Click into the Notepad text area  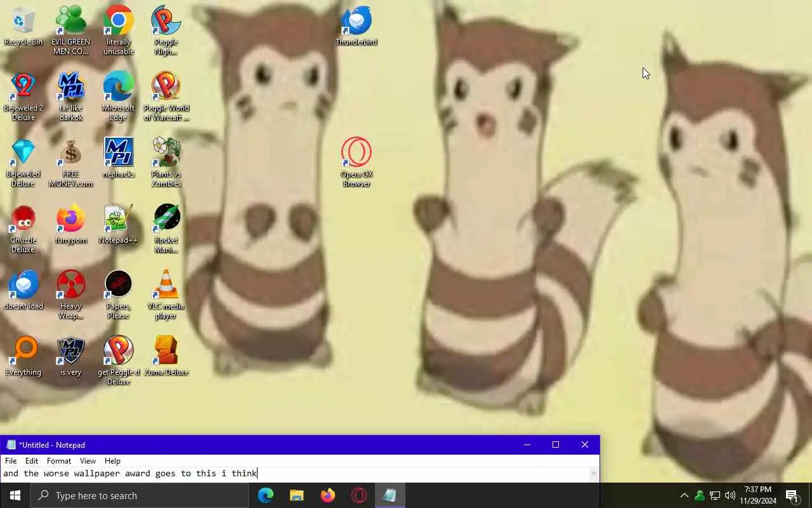pos(295,474)
